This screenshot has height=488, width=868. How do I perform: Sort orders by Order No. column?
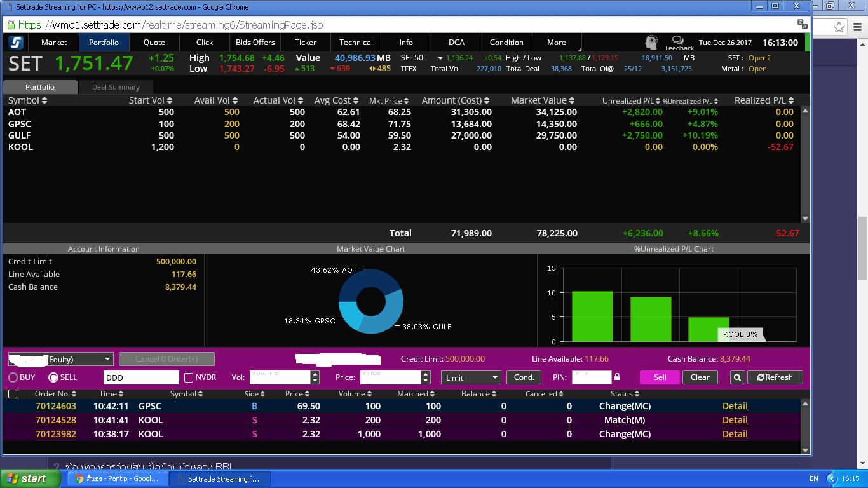[x=56, y=394]
